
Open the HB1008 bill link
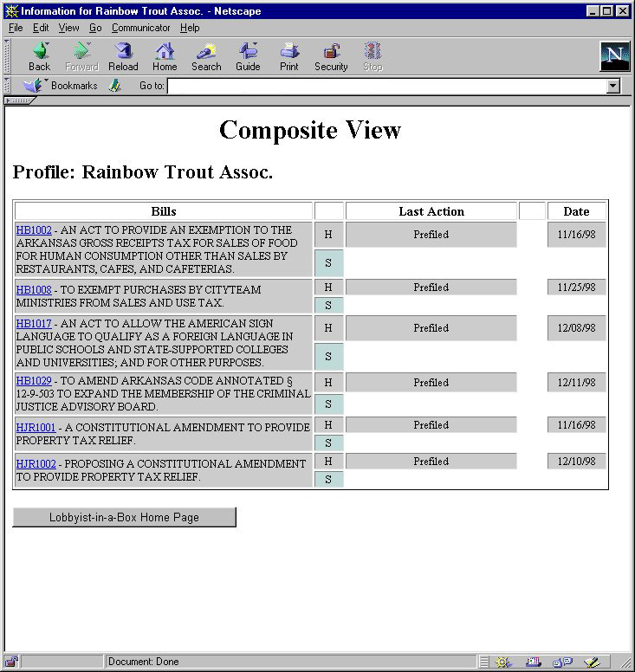point(34,290)
